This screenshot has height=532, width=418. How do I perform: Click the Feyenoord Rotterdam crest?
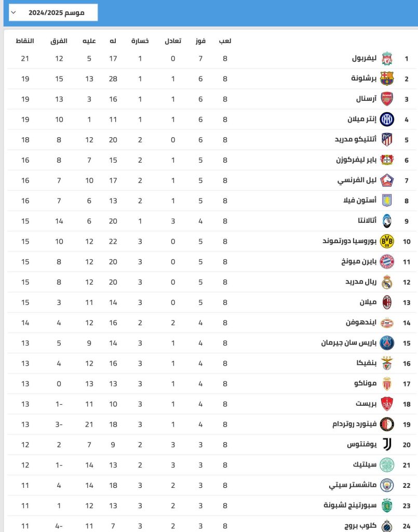(387, 424)
